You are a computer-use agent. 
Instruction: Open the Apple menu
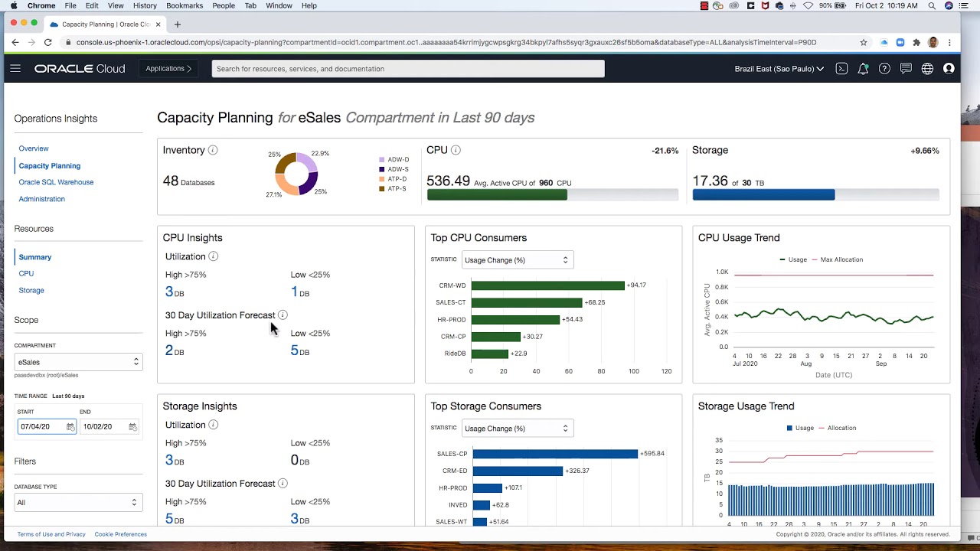click(14, 5)
